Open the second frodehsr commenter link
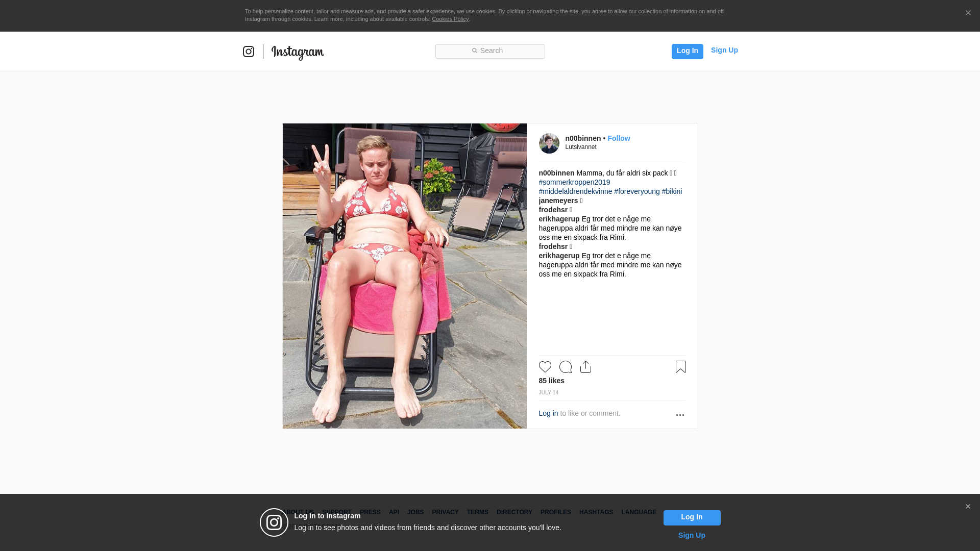The image size is (980, 551). 553,246
